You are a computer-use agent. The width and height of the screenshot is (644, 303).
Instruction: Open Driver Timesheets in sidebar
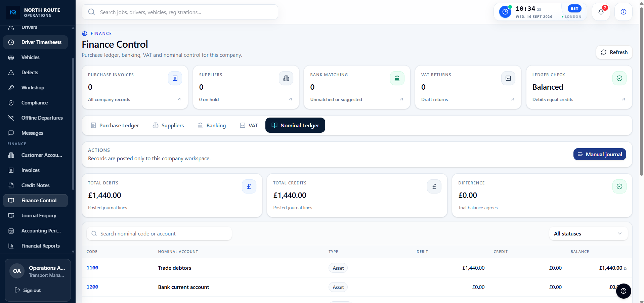36,42
